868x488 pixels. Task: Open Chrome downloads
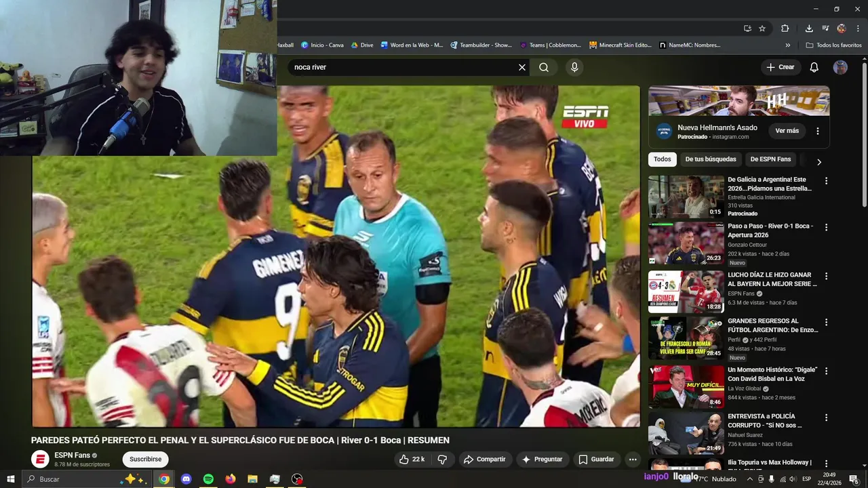[809, 28]
